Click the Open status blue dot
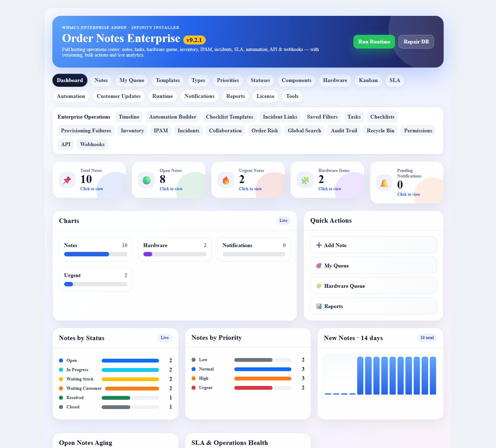 [x=61, y=360]
